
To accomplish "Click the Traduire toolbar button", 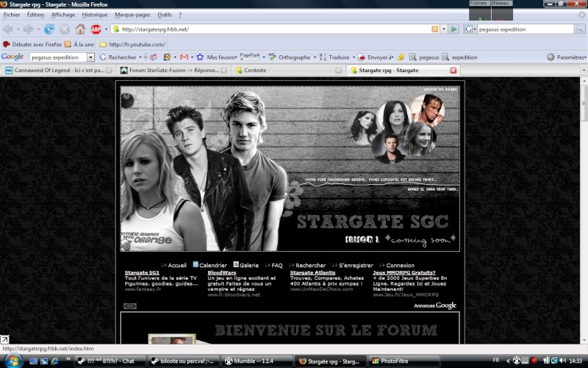I will [334, 57].
